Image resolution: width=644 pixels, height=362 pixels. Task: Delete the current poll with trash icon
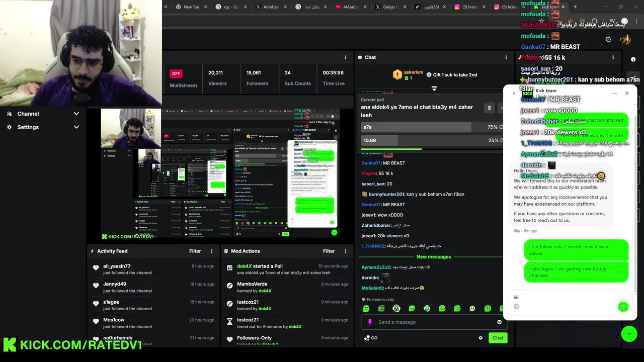[x=489, y=108]
